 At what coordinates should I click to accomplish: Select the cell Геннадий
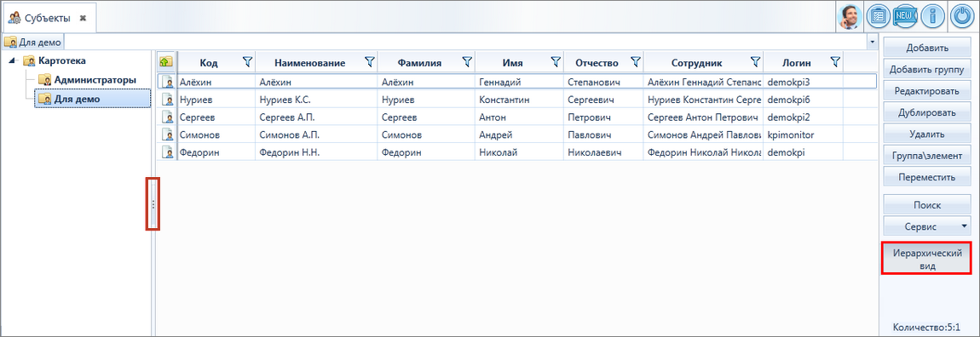coord(519,81)
